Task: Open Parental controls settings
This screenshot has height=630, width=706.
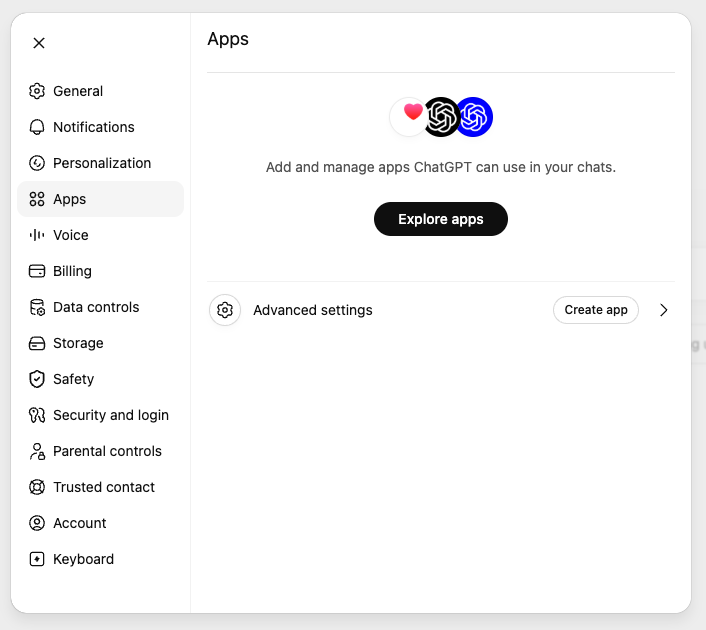Action: pos(100,451)
